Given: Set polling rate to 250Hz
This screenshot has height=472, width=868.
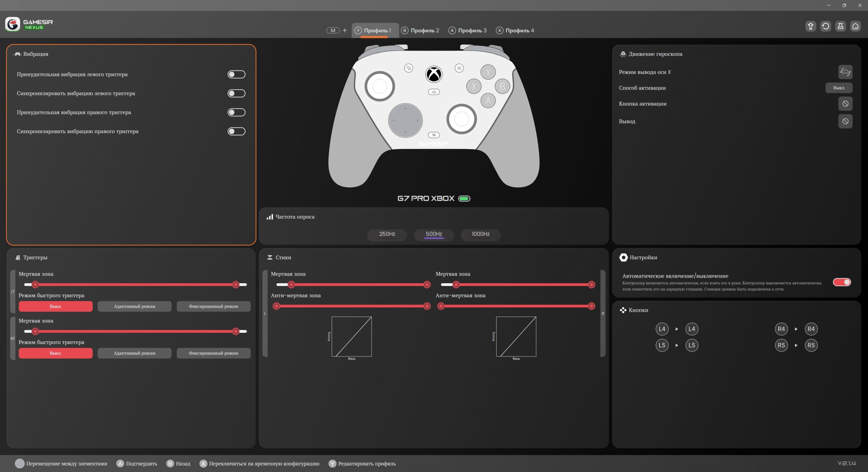Looking at the screenshot, I should pos(387,234).
